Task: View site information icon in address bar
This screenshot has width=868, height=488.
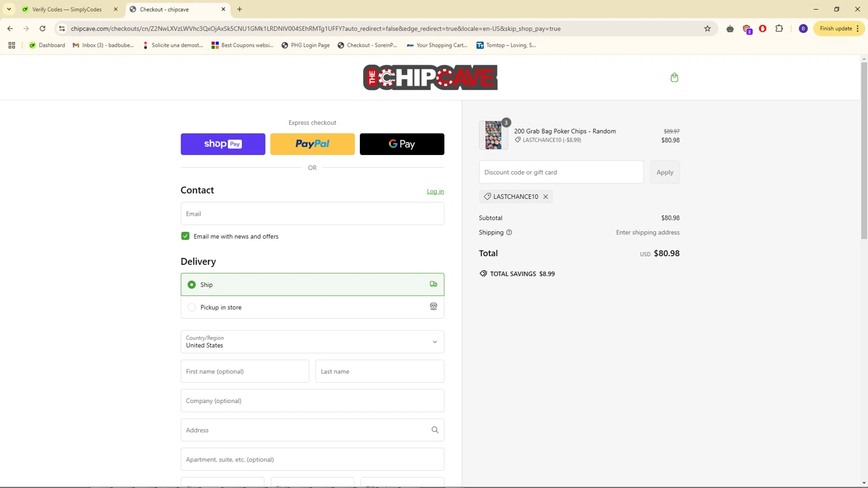Action: click(62, 28)
